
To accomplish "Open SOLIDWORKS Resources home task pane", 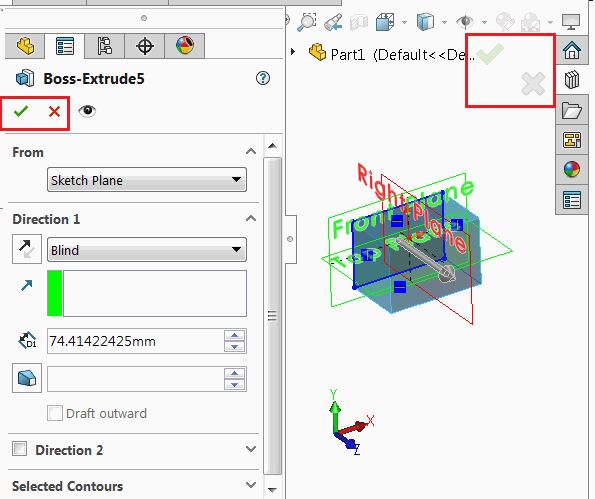I will click(572, 50).
